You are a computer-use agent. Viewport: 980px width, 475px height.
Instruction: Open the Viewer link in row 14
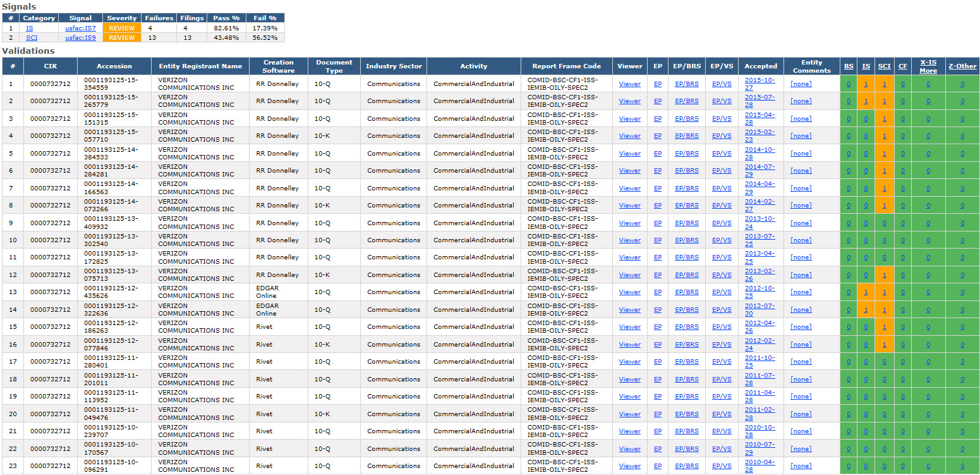pyautogui.click(x=629, y=310)
